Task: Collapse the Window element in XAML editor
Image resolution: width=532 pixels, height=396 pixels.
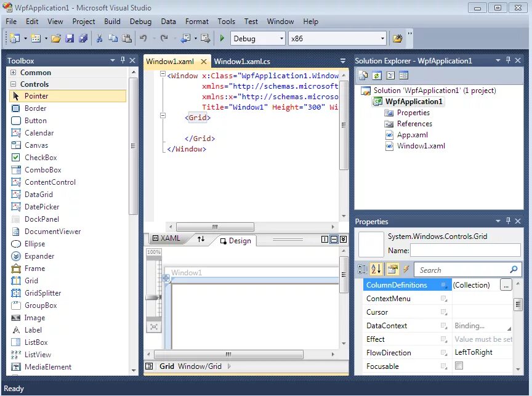Action: 163,74
